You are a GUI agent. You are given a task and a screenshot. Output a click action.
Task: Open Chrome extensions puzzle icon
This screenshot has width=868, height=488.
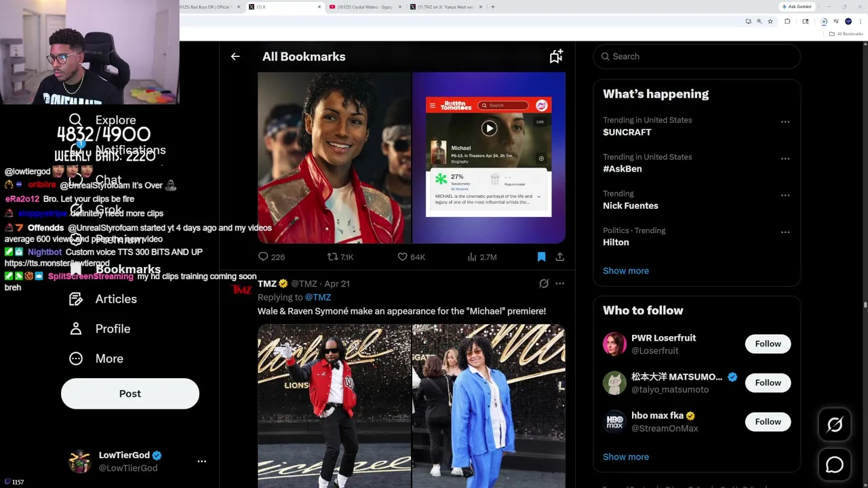(787, 21)
